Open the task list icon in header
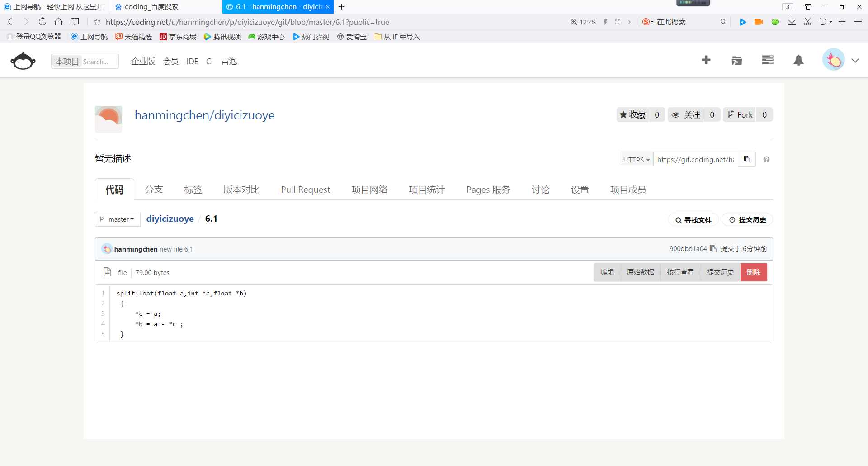 point(768,60)
